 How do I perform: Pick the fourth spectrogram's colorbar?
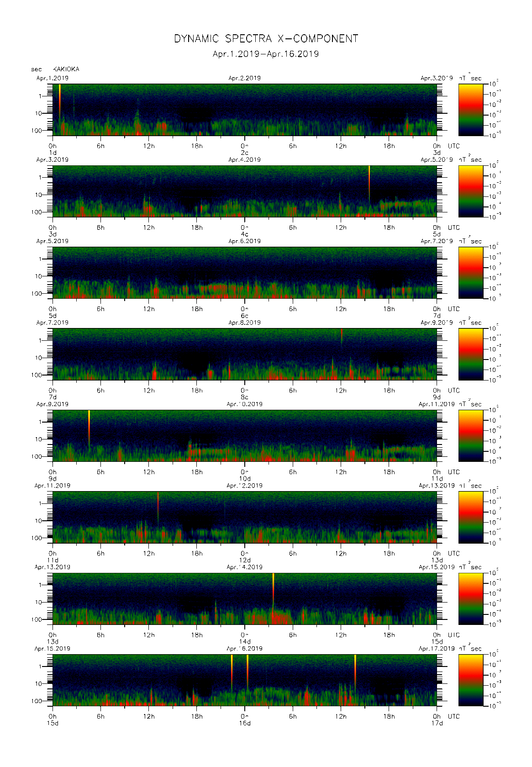pos(470,354)
